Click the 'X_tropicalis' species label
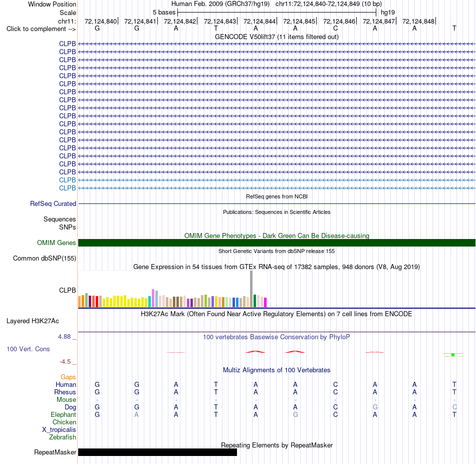The height and width of the screenshot is (464, 476). tap(59, 430)
